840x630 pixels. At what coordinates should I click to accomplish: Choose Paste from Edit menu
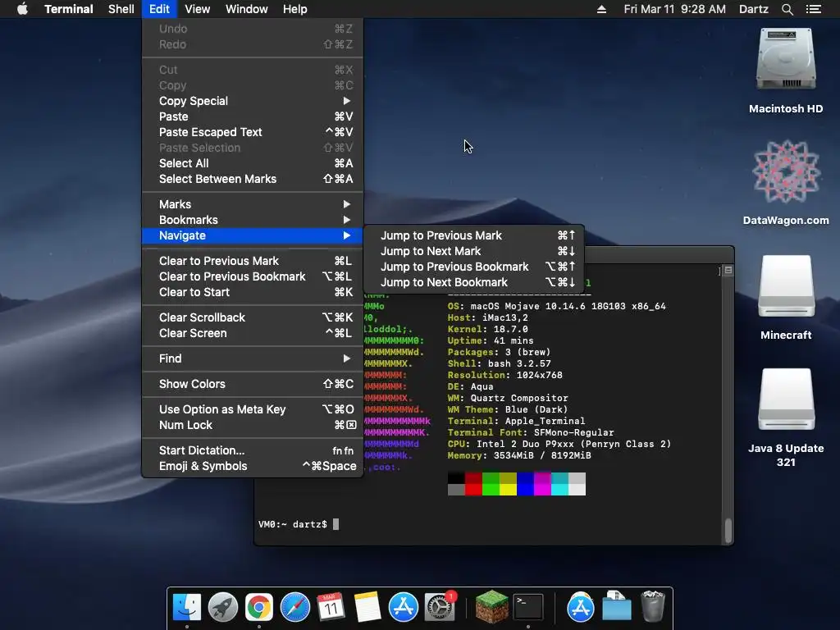point(253,116)
